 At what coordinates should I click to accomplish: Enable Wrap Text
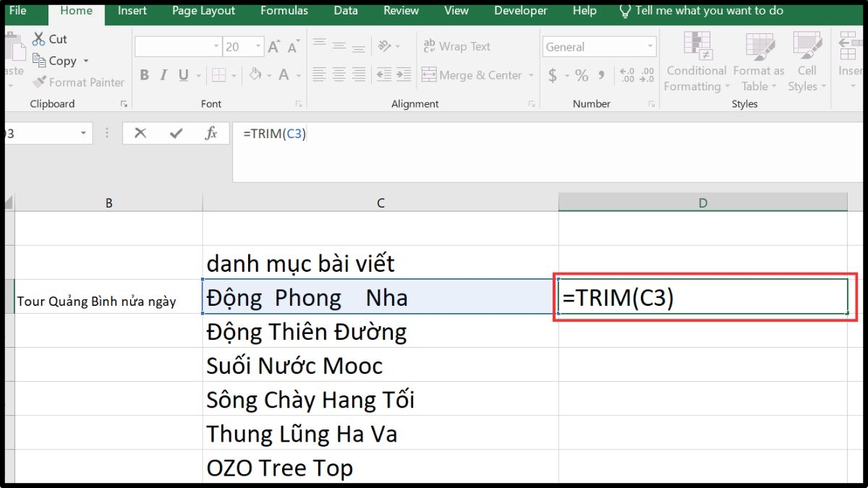click(456, 46)
